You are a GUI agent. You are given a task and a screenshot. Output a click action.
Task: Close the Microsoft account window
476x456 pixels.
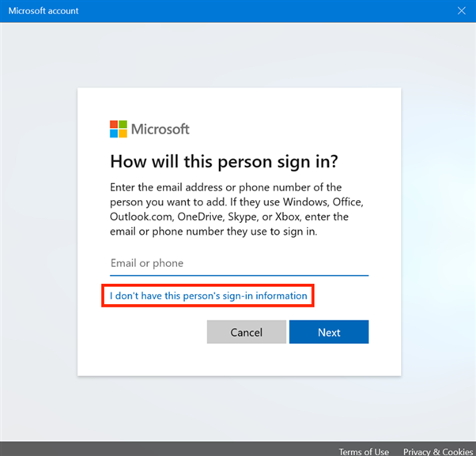point(462,11)
